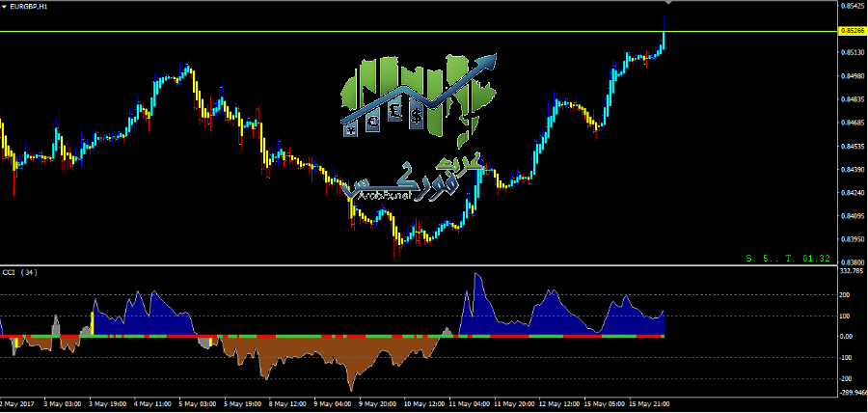Screen dimensions: 868x413
Task: Click the 11 May 20:00 time label
Action: pyautogui.click(x=515, y=404)
